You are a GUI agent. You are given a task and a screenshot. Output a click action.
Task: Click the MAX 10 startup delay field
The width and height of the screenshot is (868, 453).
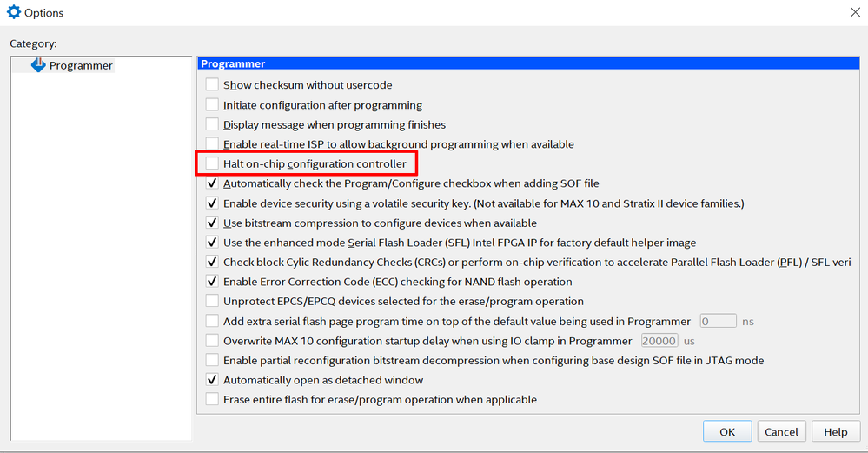pyautogui.click(x=659, y=341)
